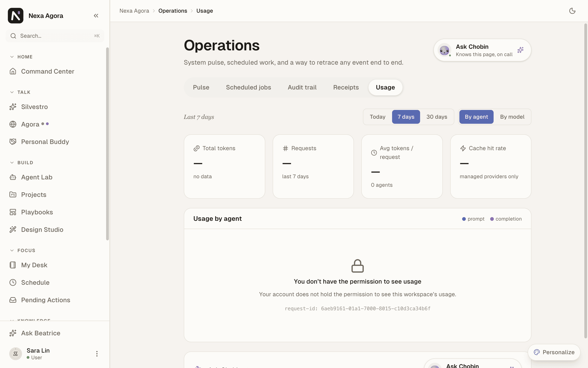Viewport: 588px width, 368px height.
Task: Click the completion legend dot
Action: (x=492, y=219)
